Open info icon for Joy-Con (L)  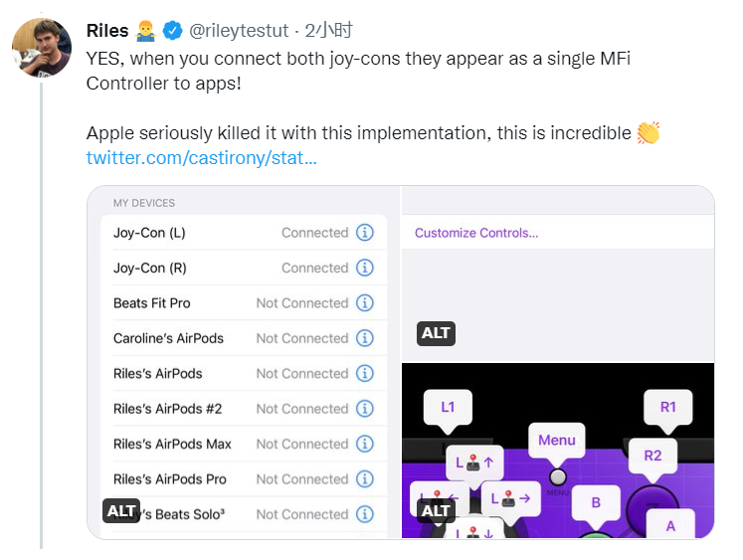click(x=365, y=233)
